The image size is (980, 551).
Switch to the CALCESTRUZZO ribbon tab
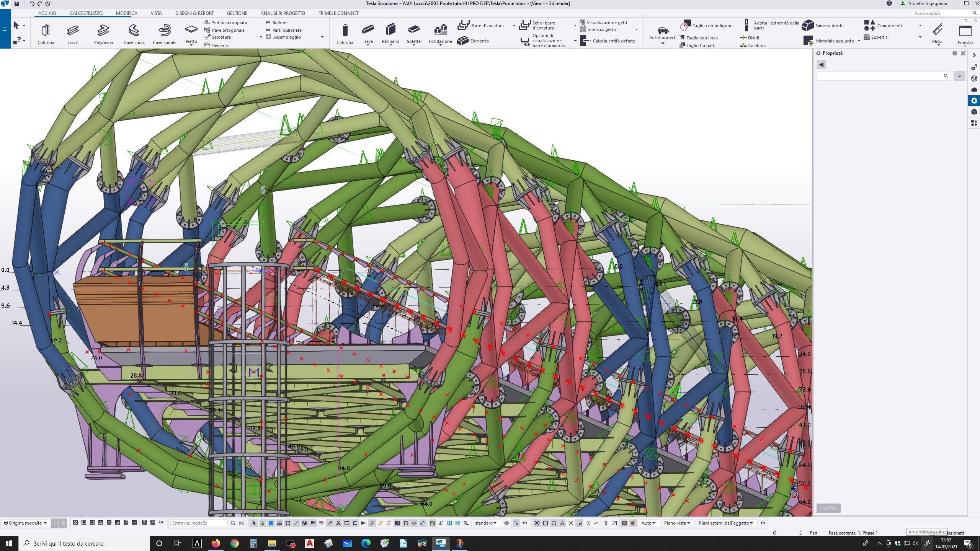pos(86,13)
